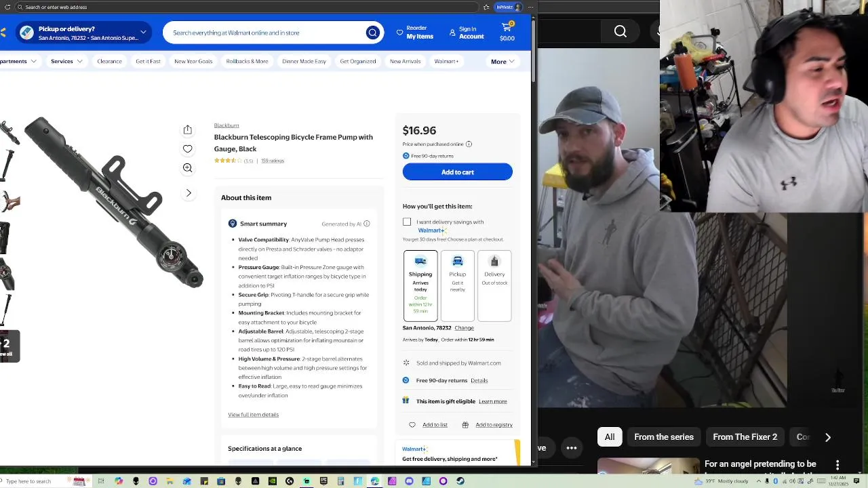
Task: Open Get it Fast section
Action: [148, 61]
